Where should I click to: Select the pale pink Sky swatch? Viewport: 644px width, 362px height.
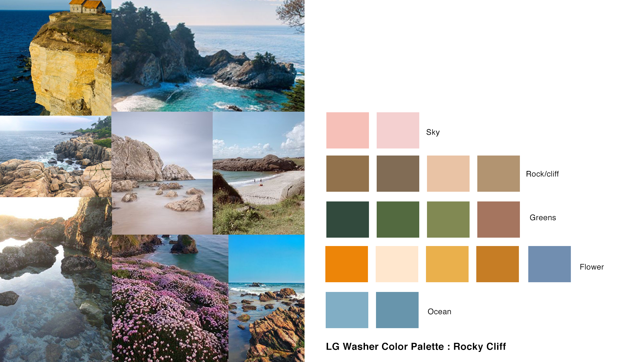(398, 130)
